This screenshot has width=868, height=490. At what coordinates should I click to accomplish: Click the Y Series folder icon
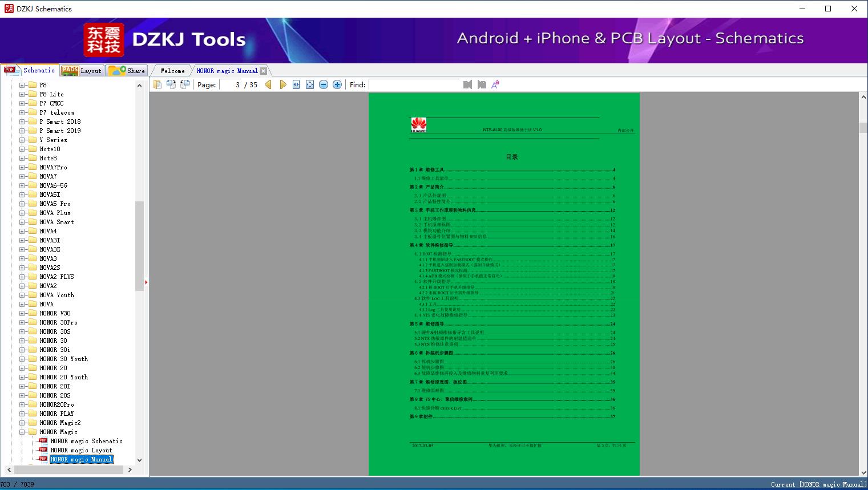[33, 140]
